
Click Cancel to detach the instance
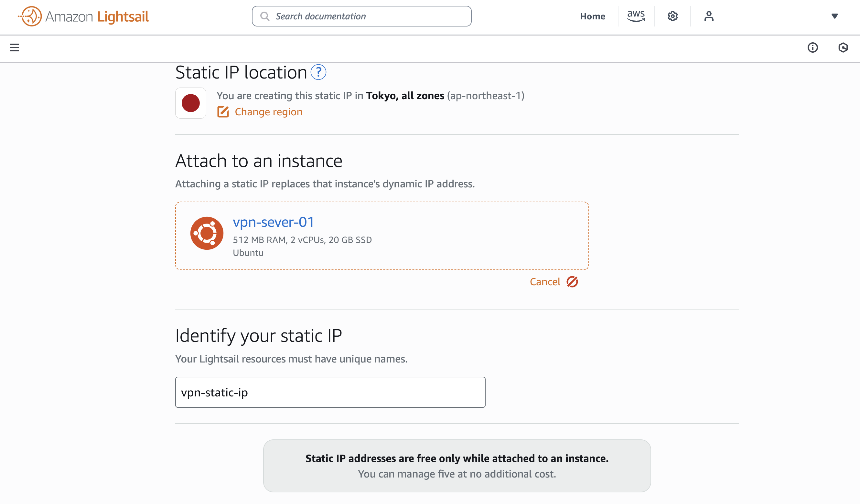point(545,282)
